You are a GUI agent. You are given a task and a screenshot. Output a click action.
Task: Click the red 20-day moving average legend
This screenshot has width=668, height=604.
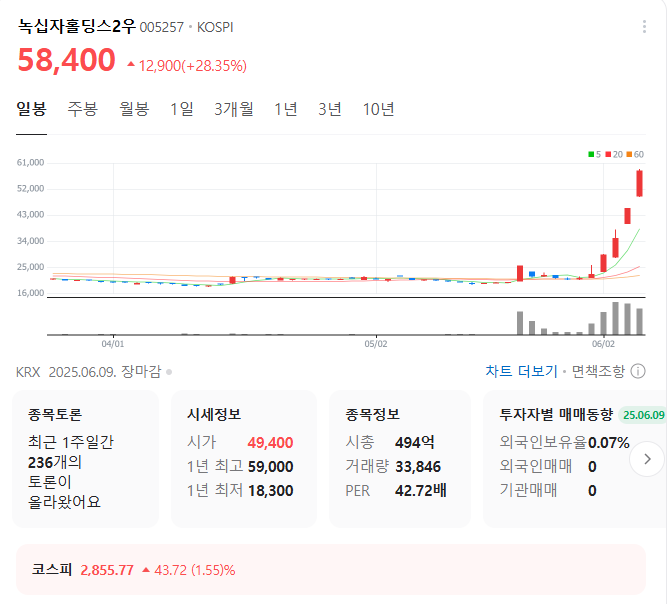614,154
